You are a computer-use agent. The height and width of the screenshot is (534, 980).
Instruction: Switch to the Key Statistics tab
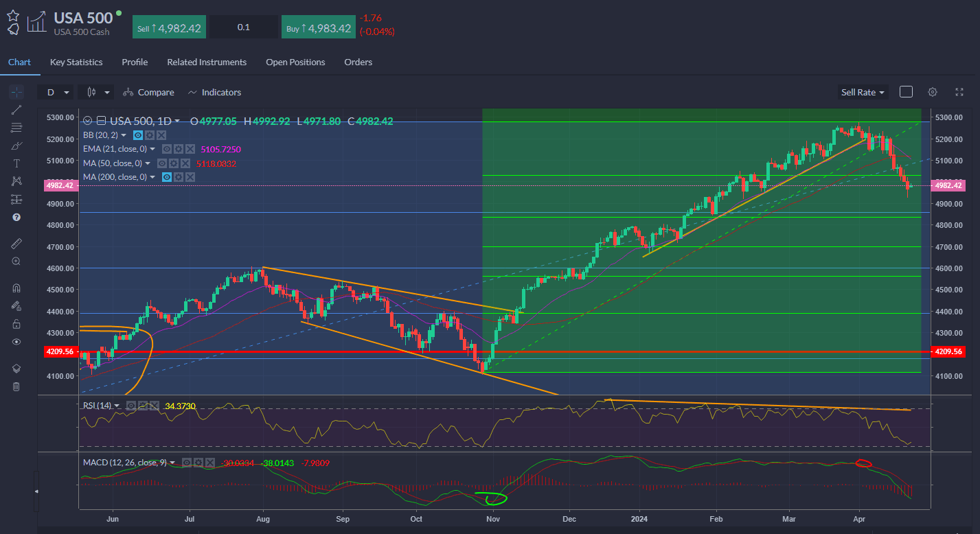(76, 62)
